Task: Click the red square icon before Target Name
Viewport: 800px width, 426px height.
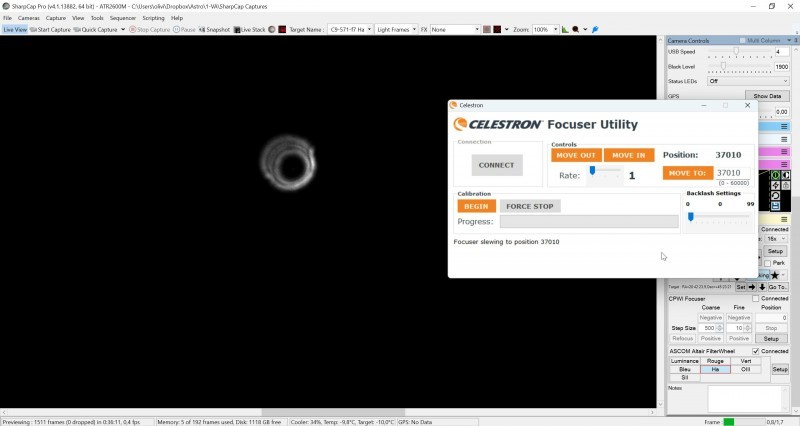Action: (282, 30)
